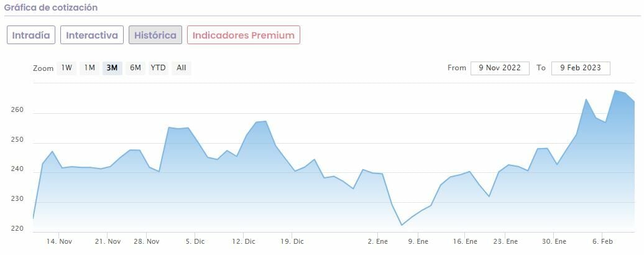The width and height of the screenshot is (644, 255).
Task: Set zoom to 1W range
Action: (x=67, y=68)
